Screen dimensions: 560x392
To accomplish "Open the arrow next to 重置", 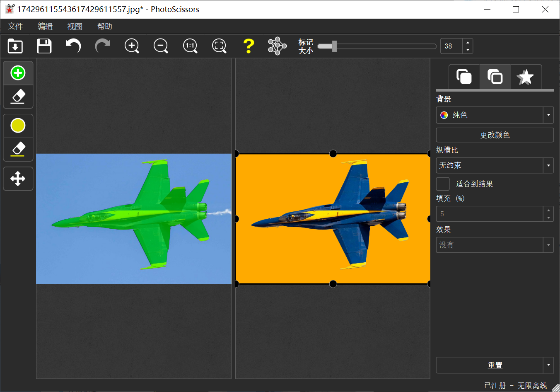I will (x=548, y=365).
